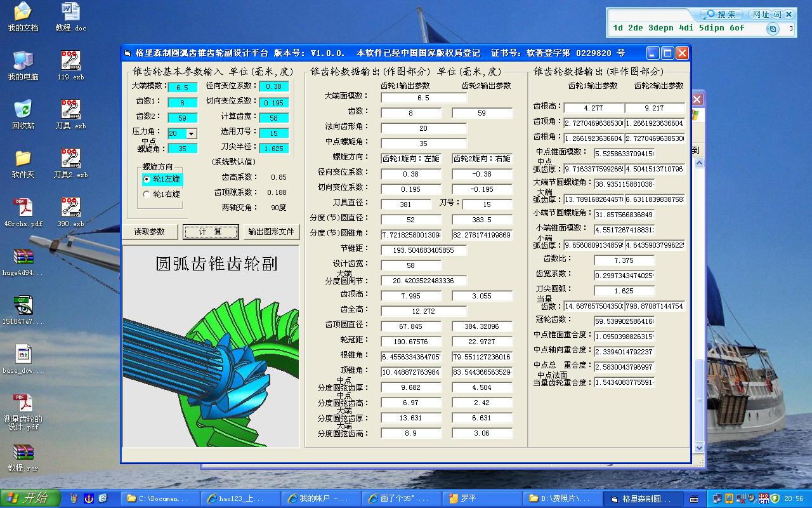
Task: Open the 压力角 dropdown
Action: [x=192, y=133]
